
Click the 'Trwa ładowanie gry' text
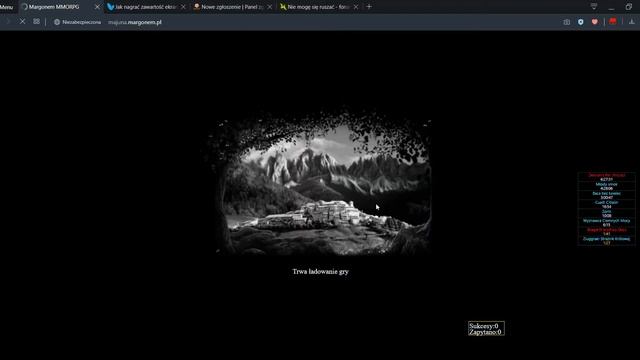pos(320,271)
